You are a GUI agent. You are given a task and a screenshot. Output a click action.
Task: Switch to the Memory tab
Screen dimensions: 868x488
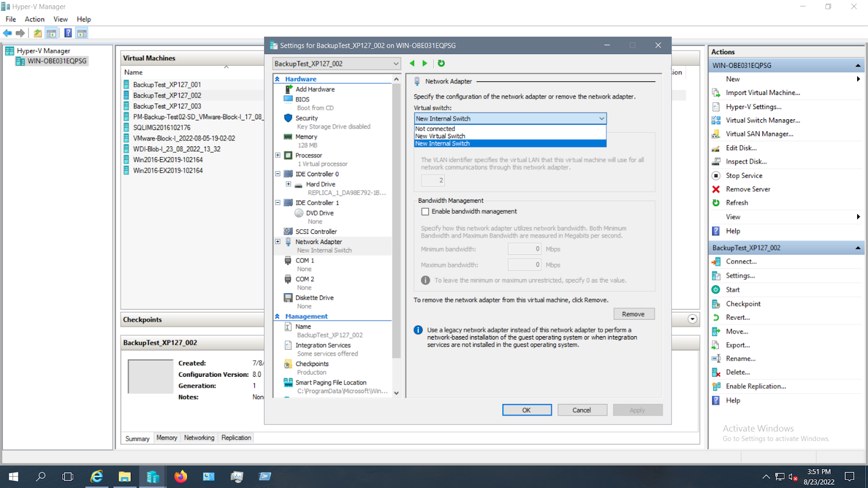(x=167, y=438)
